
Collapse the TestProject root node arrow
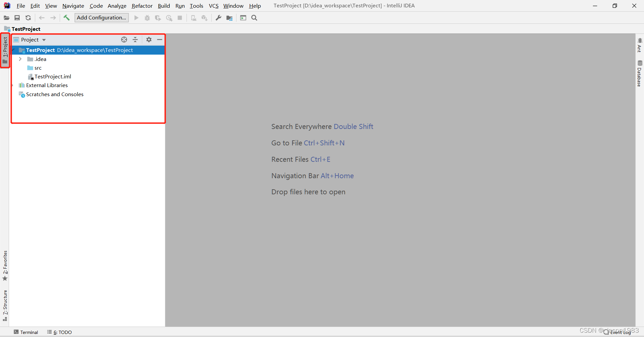tap(13, 50)
